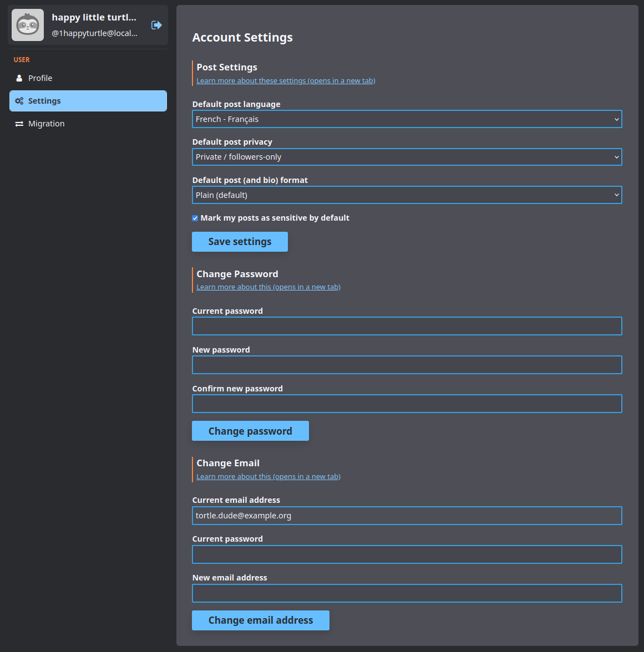The width and height of the screenshot is (644, 652).
Task: Switch to the Migration section
Action: 47,123
